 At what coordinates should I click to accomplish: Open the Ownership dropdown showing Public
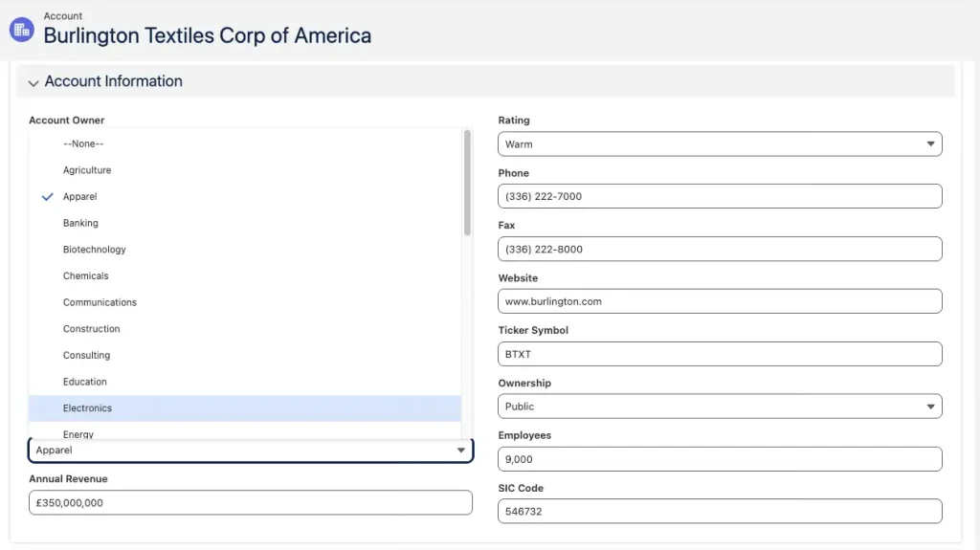(720, 407)
